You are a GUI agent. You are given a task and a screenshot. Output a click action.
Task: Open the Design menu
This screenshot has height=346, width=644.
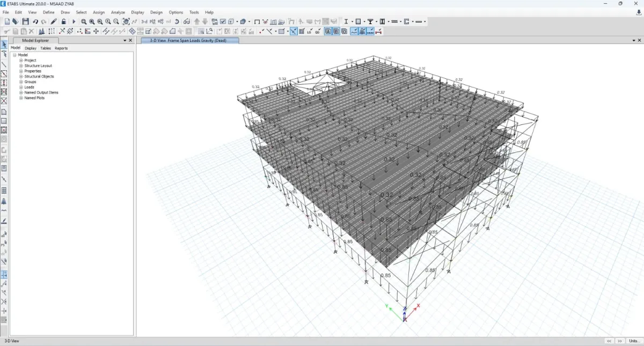tap(156, 12)
